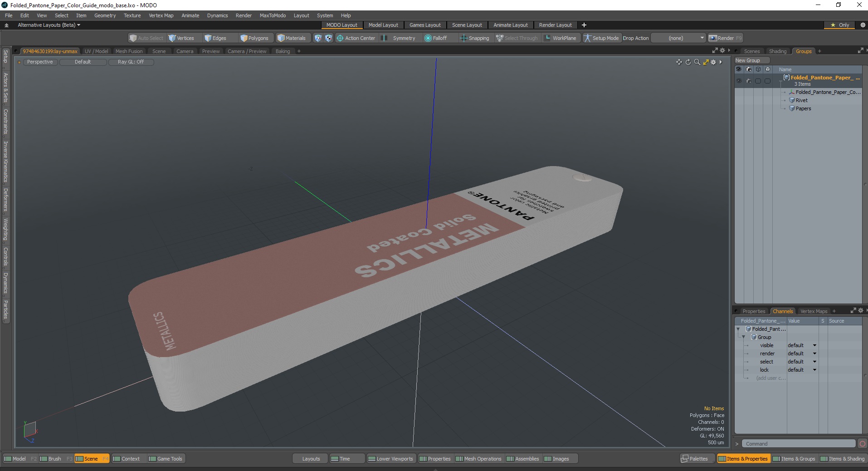Switch to Edges selection mode
Image resolution: width=868 pixels, height=471 pixels.
pos(215,38)
